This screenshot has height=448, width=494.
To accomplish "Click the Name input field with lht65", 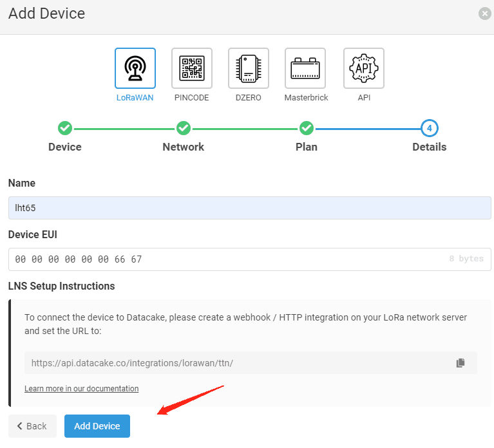I will [249, 208].
